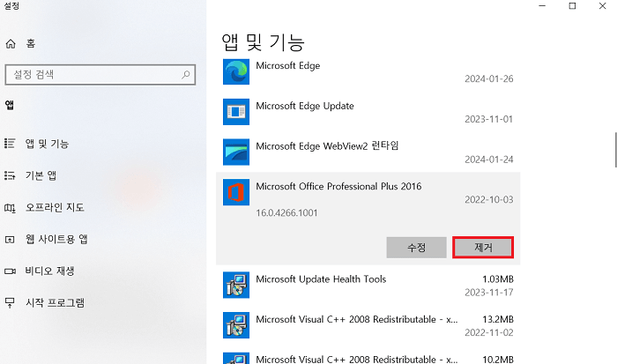This screenshot has width=617, height=364.
Task: Select the Microsoft Edge list entry name
Action: 288,66
